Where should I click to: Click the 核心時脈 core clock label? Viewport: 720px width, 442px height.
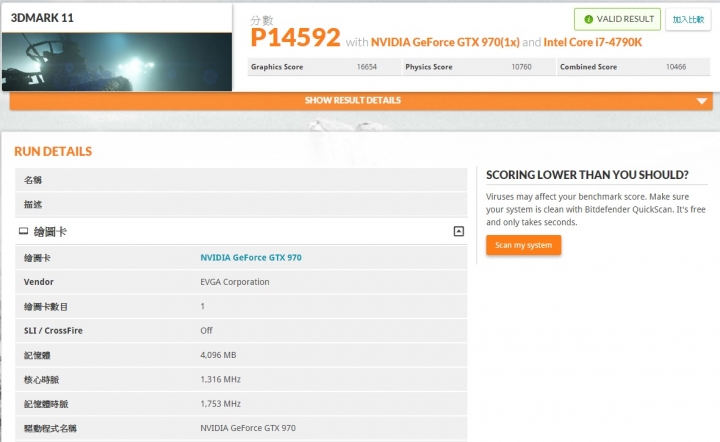(41, 380)
